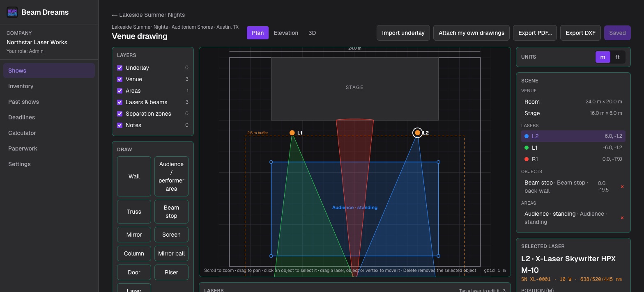The height and width of the screenshot is (292, 644).
Task: Click the 'Audience · standing' label on the canvas
Action: [x=355, y=208]
